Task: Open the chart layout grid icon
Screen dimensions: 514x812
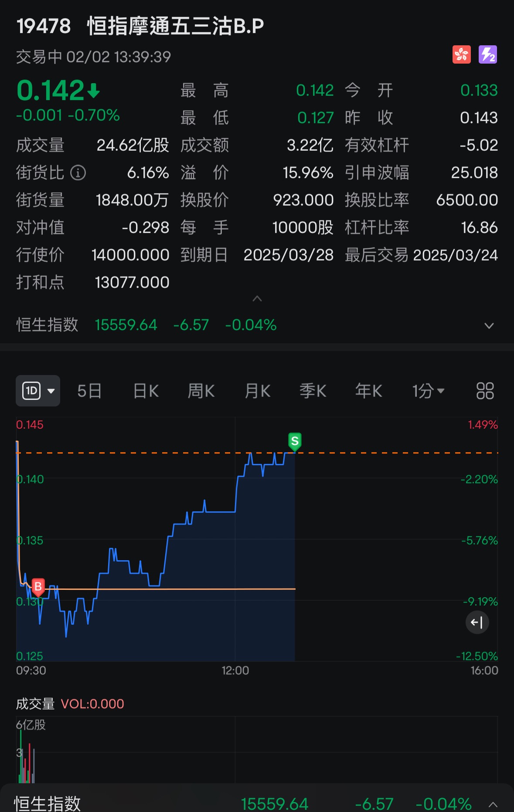Action: [485, 391]
